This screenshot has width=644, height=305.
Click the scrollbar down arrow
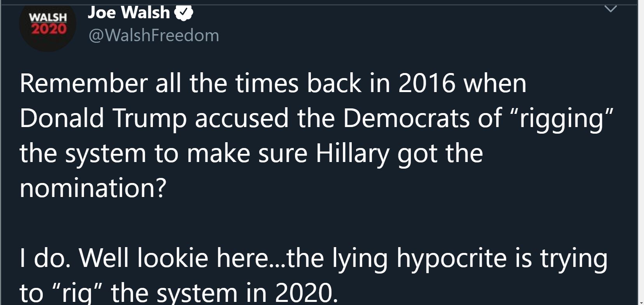641,302
